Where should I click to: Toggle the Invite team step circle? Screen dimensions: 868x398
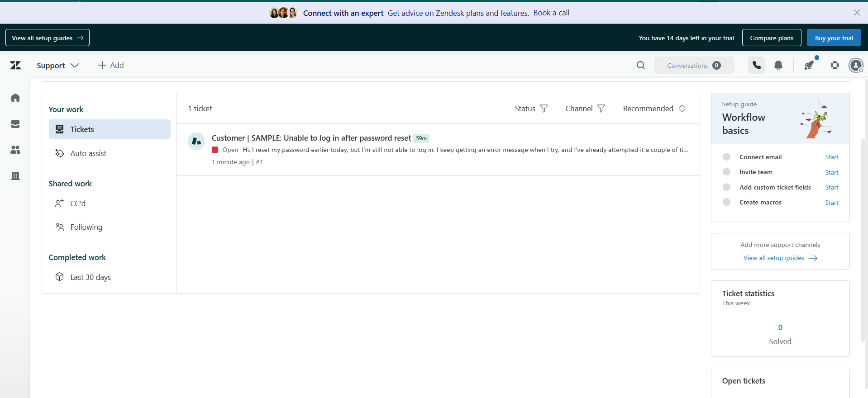click(727, 172)
